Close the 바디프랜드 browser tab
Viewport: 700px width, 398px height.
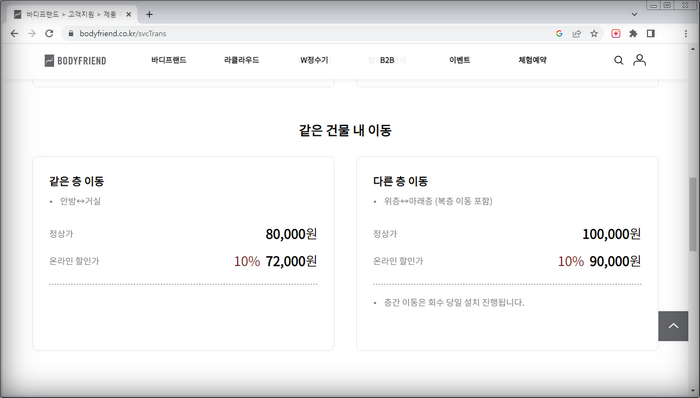point(129,14)
